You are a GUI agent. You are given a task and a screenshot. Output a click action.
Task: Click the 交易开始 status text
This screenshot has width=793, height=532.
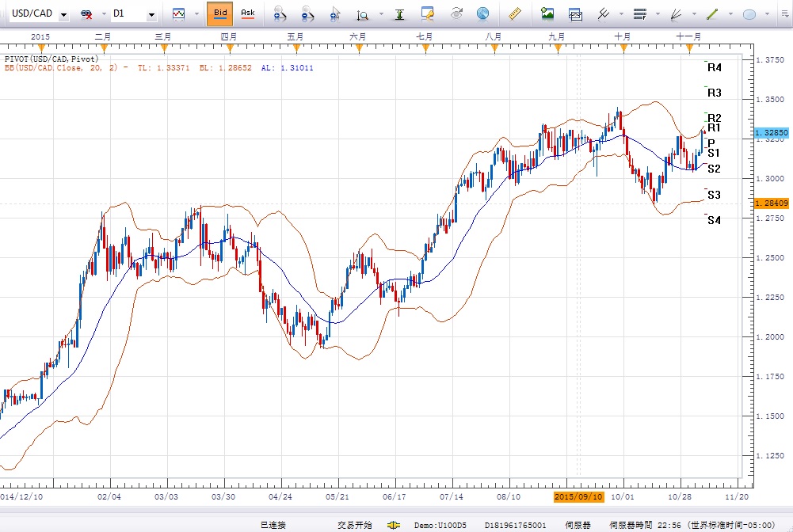[355, 526]
